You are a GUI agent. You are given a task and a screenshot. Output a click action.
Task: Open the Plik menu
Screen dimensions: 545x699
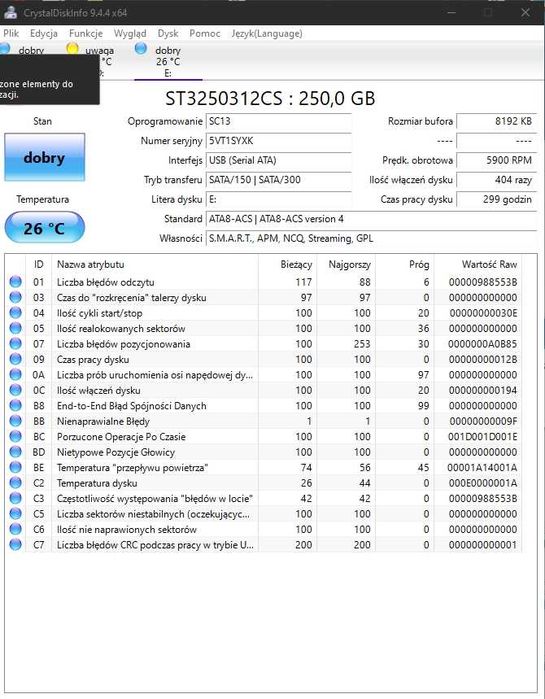pyautogui.click(x=11, y=33)
